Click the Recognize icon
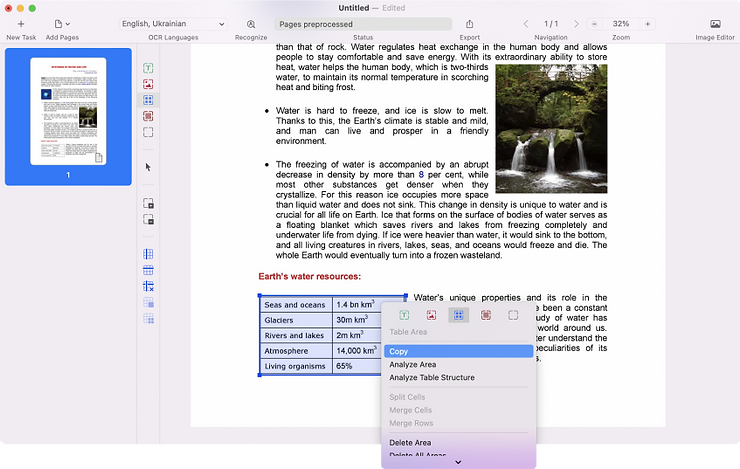 pos(251,24)
